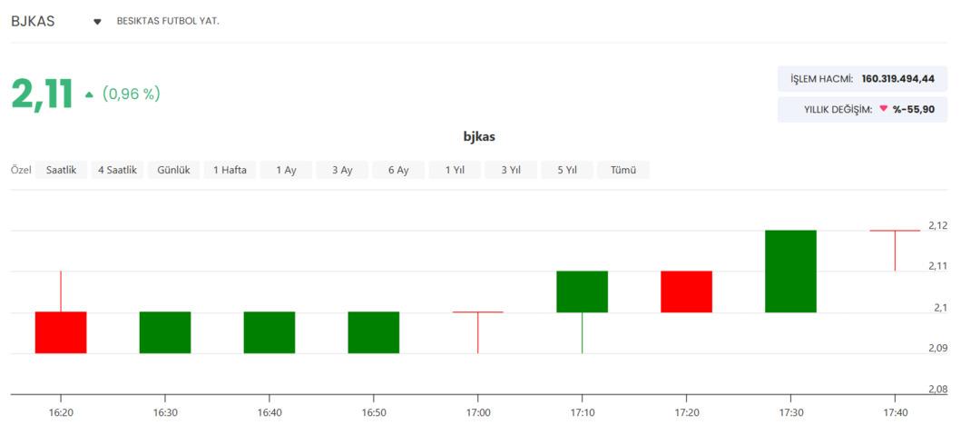Click the red candle at 16:20
The height and width of the screenshot is (435, 980).
click(x=61, y=332)
